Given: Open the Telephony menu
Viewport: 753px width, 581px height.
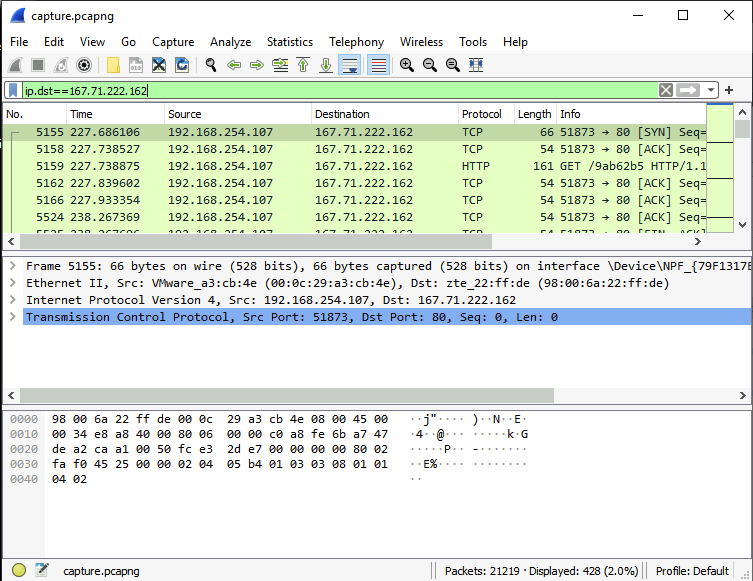Looking at the screenshot, I should tap(356, 42).
